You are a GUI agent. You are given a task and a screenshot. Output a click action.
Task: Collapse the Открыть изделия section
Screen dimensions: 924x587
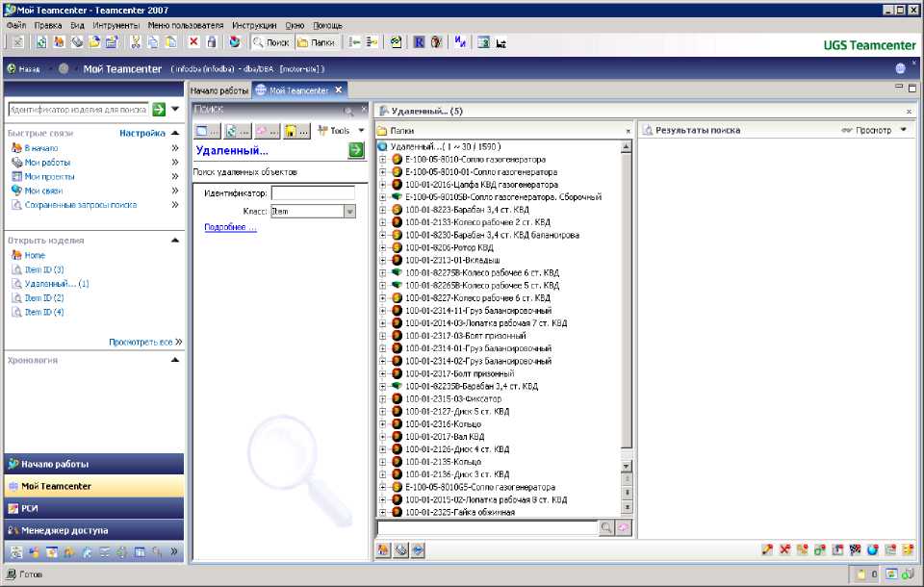point(174,240)
